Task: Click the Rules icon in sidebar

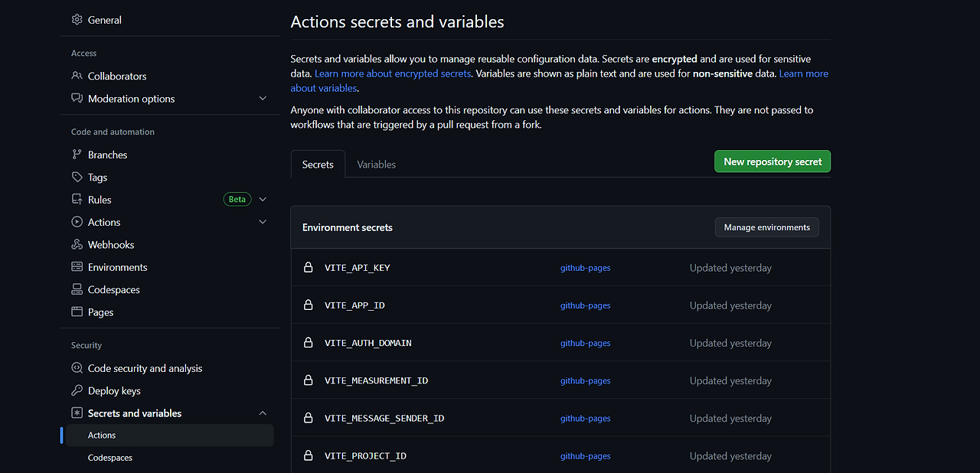Action: [77, 200]
